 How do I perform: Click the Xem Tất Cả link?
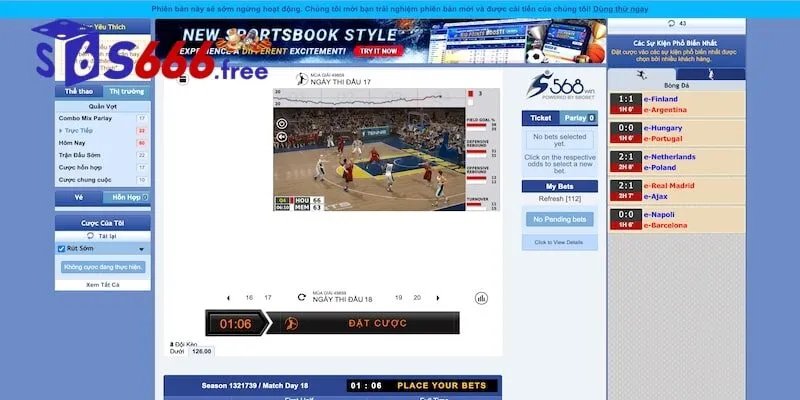pyautogui.click(x=102, y=285)
